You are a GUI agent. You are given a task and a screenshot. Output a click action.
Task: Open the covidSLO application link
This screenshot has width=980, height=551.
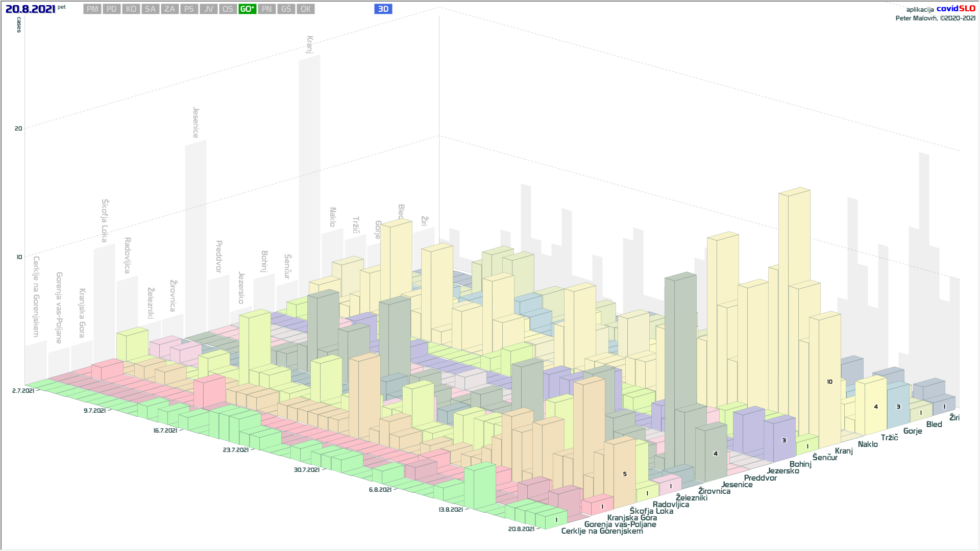(955, 9)
